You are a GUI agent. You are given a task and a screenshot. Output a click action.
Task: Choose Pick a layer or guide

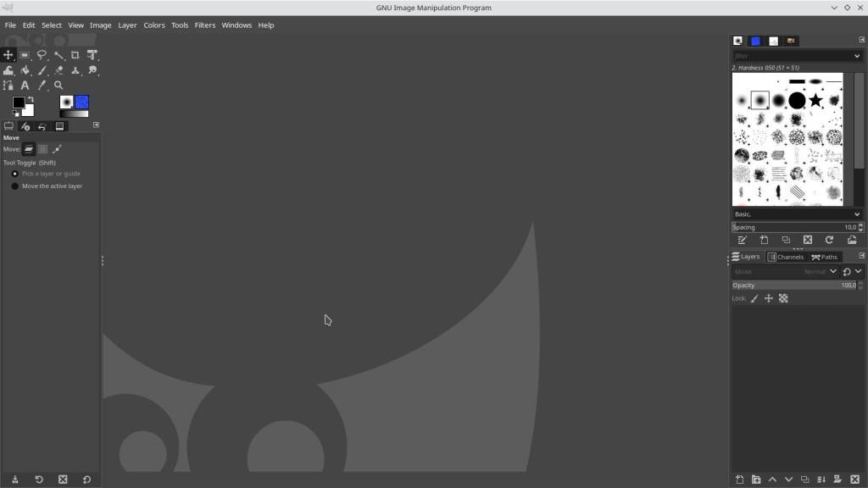click(46, 173)
